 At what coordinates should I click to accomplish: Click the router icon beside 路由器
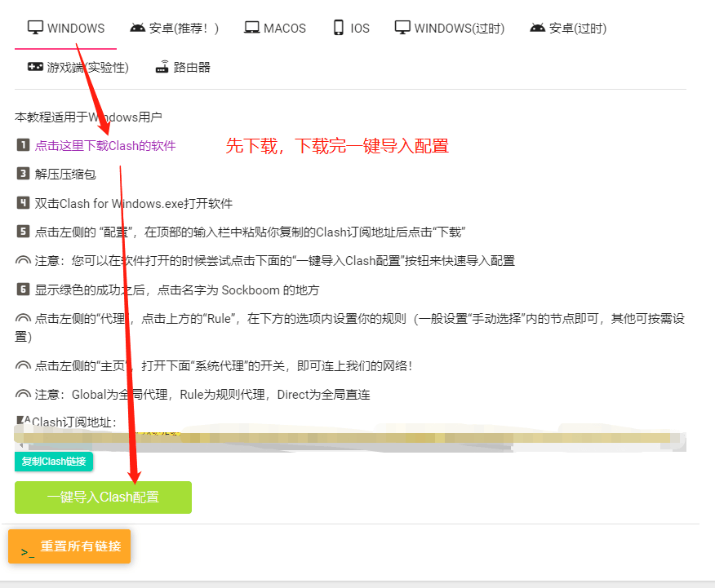pos(162,67)
